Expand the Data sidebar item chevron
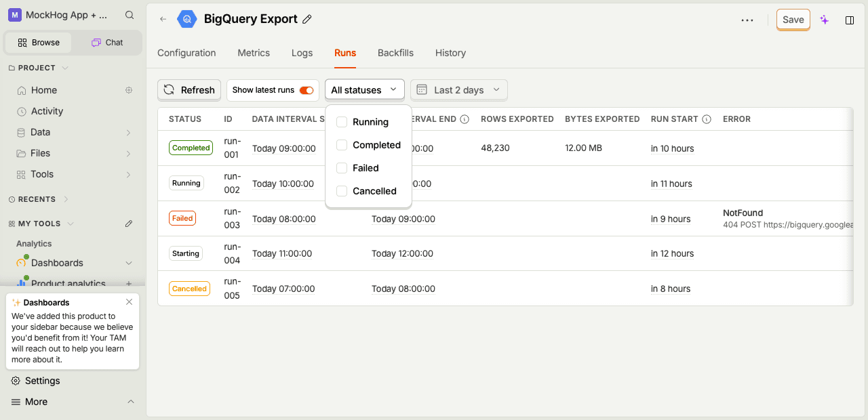 (x=129, y=133)
